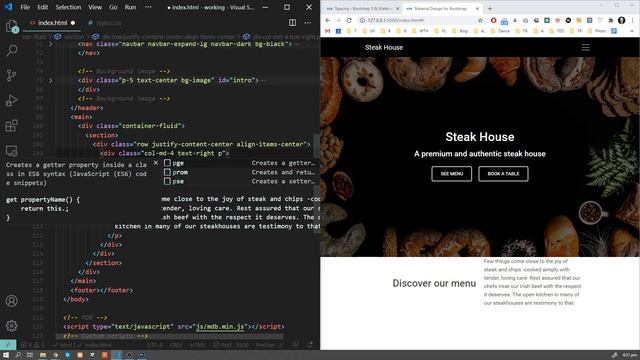Image resolution: width=640 pixels, height=360 pixels.
Task: Open the Accounts menu in VS Code
Action: pyautogui.click(x=12, y=301)
